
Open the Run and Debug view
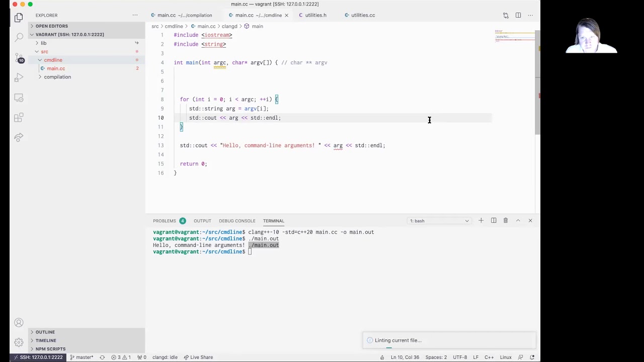19,77
